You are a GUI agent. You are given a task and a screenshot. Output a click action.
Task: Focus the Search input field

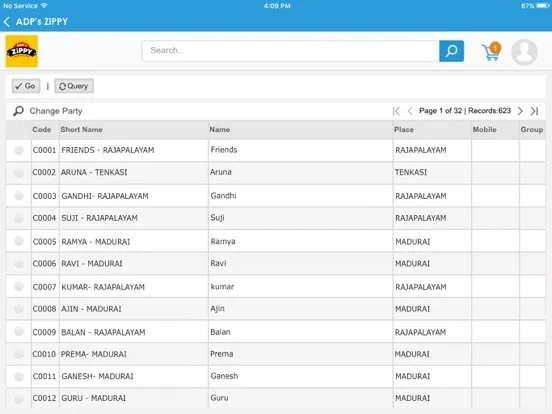point(290,51)
